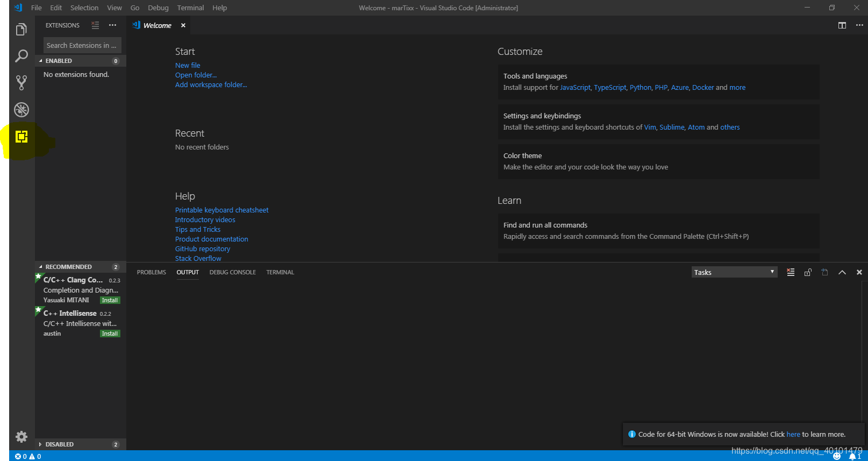Open Find and run all commands card
This screenshot has height=461, width=868.
[x=658, y=231]
